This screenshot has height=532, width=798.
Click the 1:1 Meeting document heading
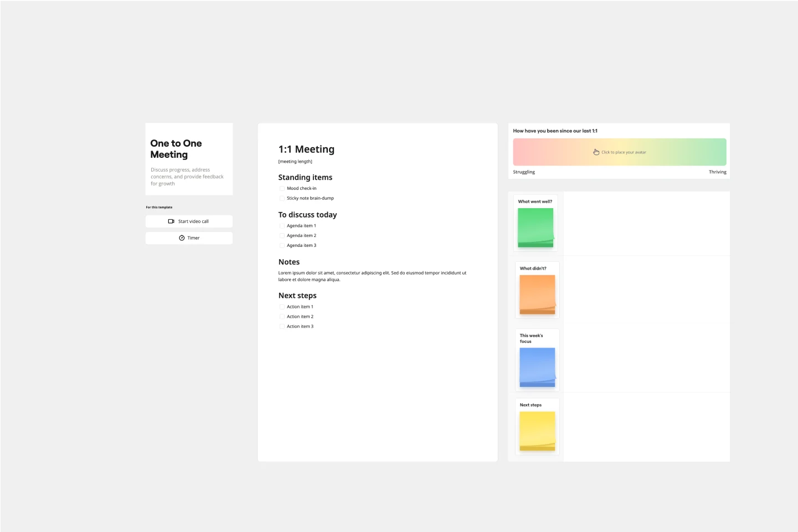pos(306,149)
